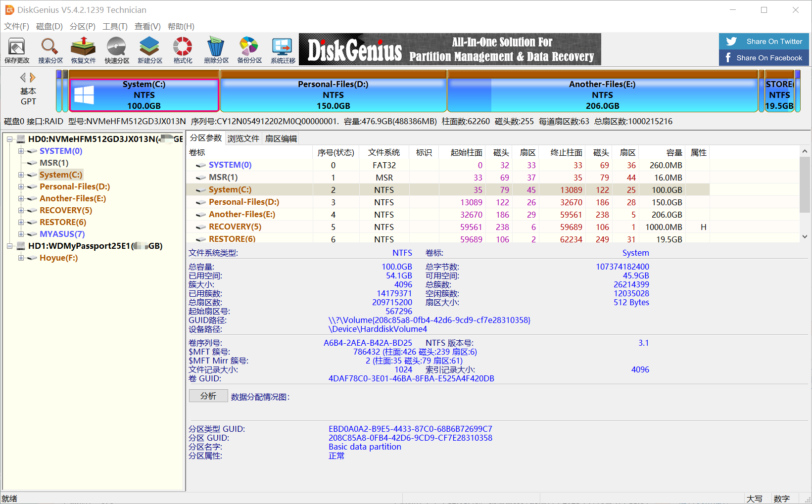812x504 pixels.
Task: Click the 格式化 format icon
Action: click(183, 50)
